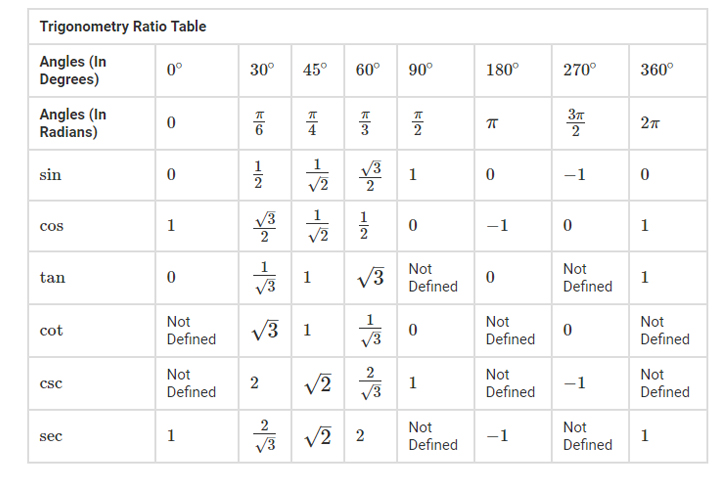The height and width of the screenshot is (484, 726).
Task: Click the tan 60° value √3
Action: click(368, 278)
